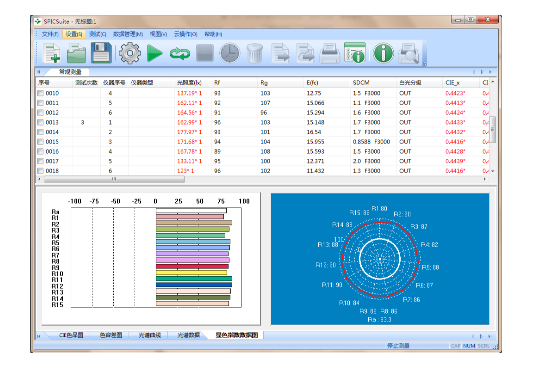Delete records using the trash can icon
540x380 pixels.
point(255,53)
